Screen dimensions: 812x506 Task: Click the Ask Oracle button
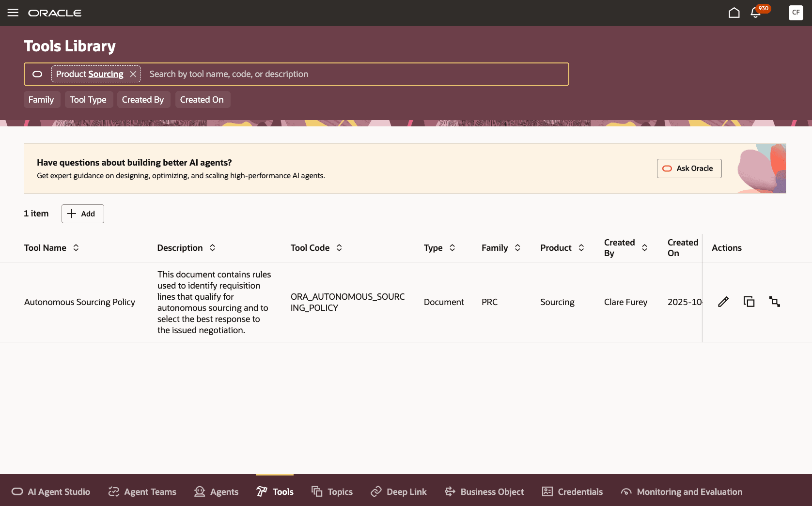click(x=689, y=168)
